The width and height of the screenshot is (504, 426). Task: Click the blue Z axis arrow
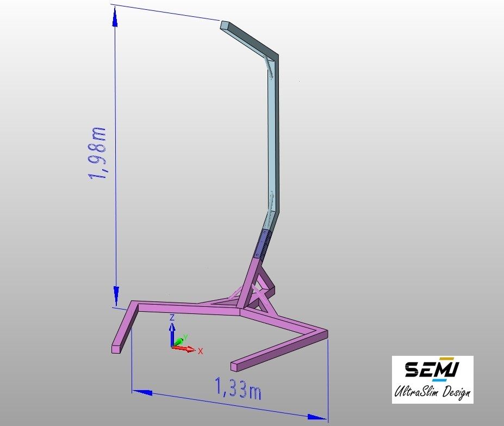coord(172,335)
